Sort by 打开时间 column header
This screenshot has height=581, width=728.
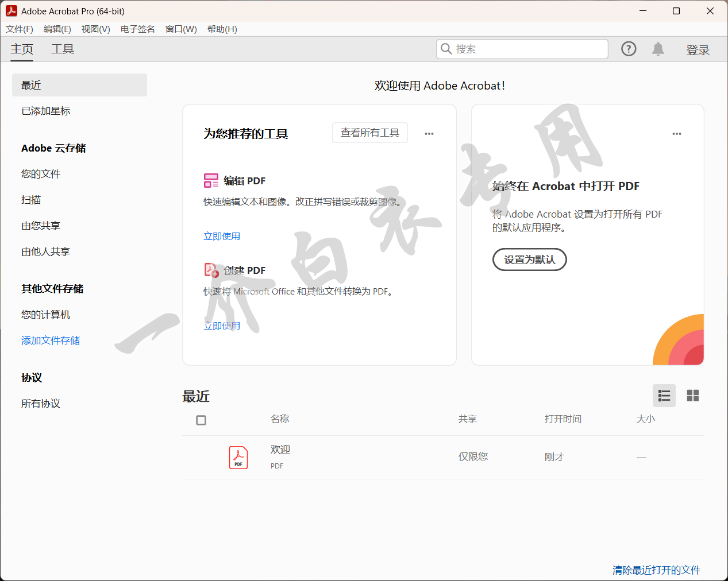pos(563,419)
